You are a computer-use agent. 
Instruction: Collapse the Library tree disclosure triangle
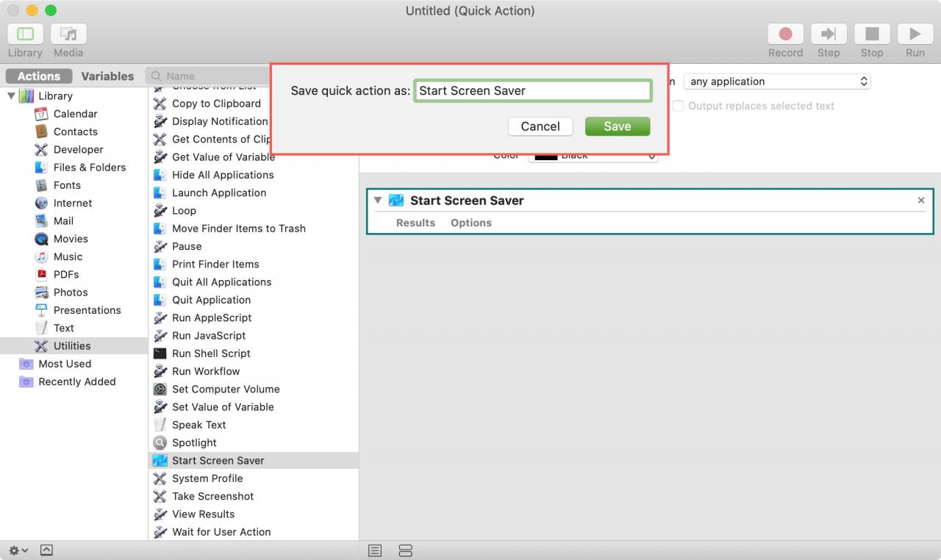coord(11,96)
